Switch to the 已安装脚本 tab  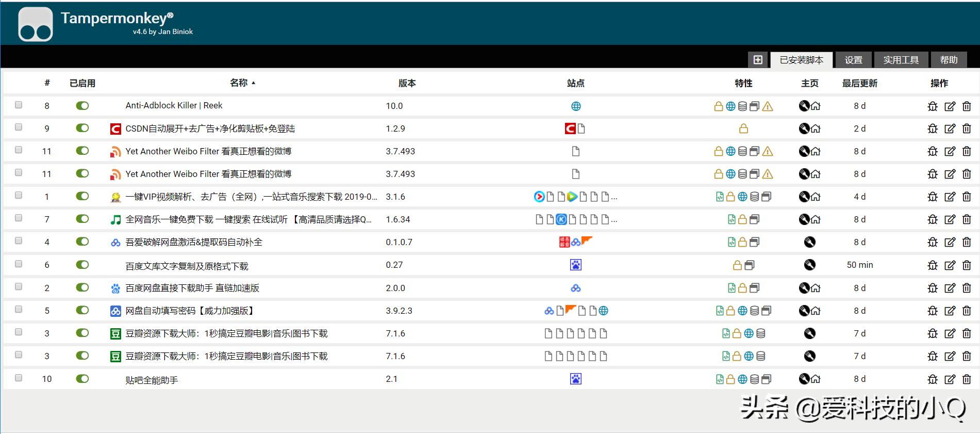802,60
